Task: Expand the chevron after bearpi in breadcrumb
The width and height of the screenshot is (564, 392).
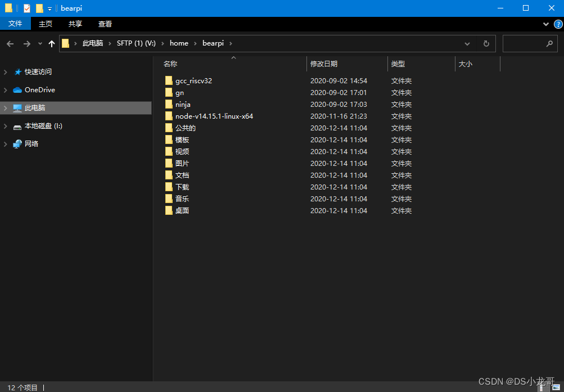Action: (x=231, y=43)
